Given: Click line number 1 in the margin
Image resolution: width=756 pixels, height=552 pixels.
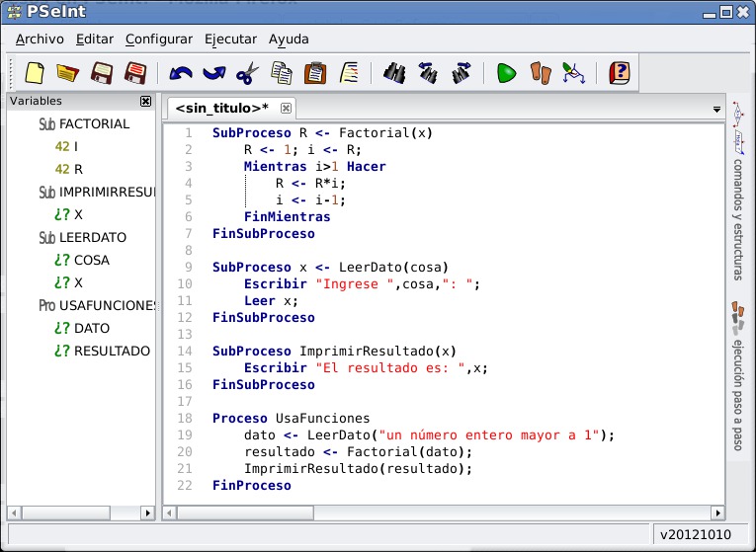Looking at the screenshot, I should [188, 133].
